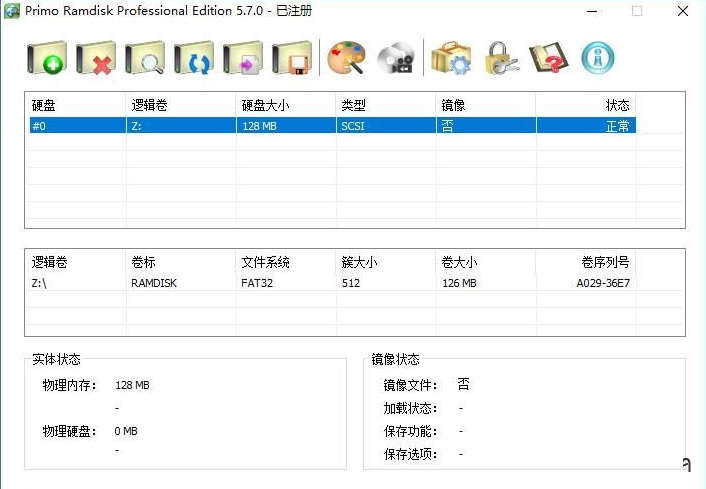Image resolution: width=706 pixels, height=489 pixels.
Task: Click the 保存功能 label
Action: (410, 431)
